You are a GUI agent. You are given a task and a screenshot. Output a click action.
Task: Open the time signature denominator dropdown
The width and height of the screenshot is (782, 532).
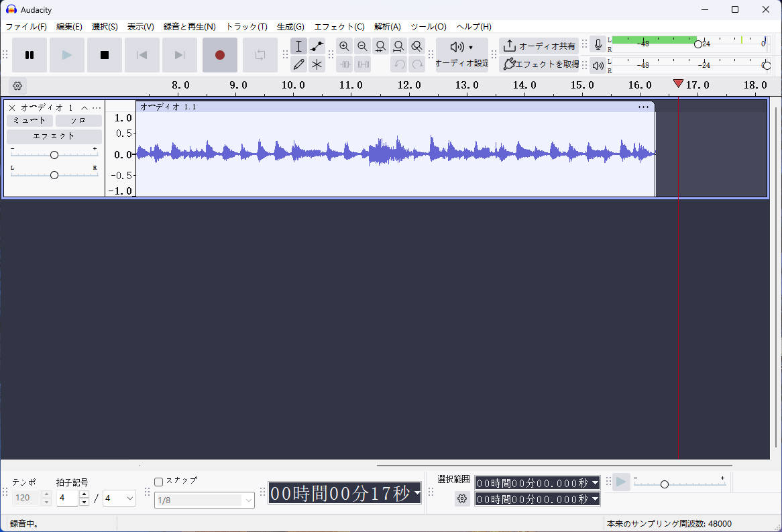119,498
